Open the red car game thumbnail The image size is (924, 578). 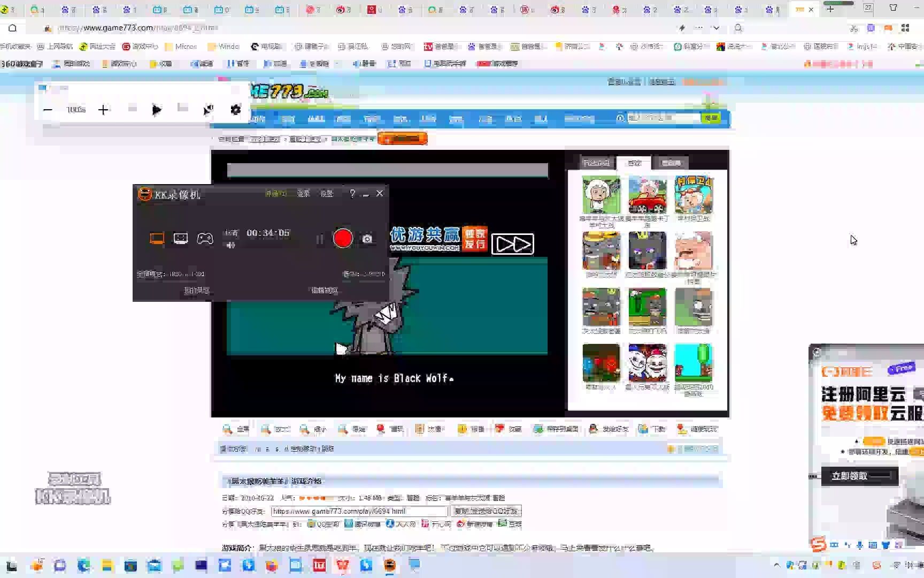pos(648,195)
